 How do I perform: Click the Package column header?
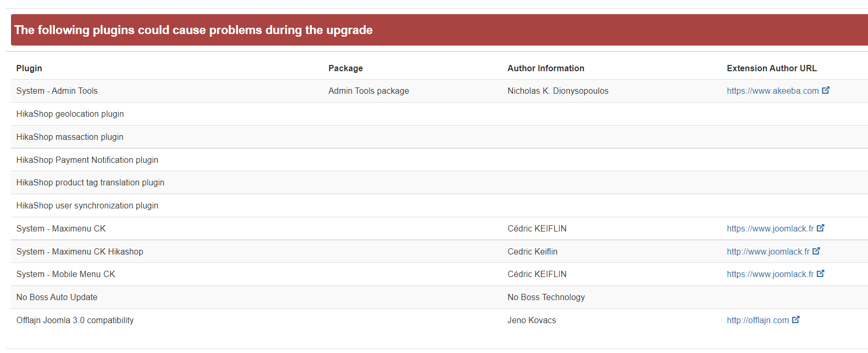[x=345, y=69]
